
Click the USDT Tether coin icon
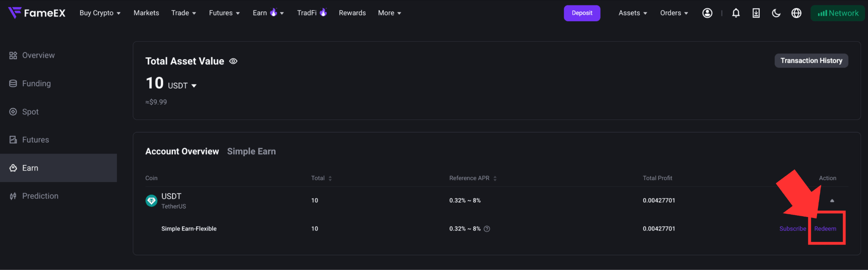pos(151,201)
